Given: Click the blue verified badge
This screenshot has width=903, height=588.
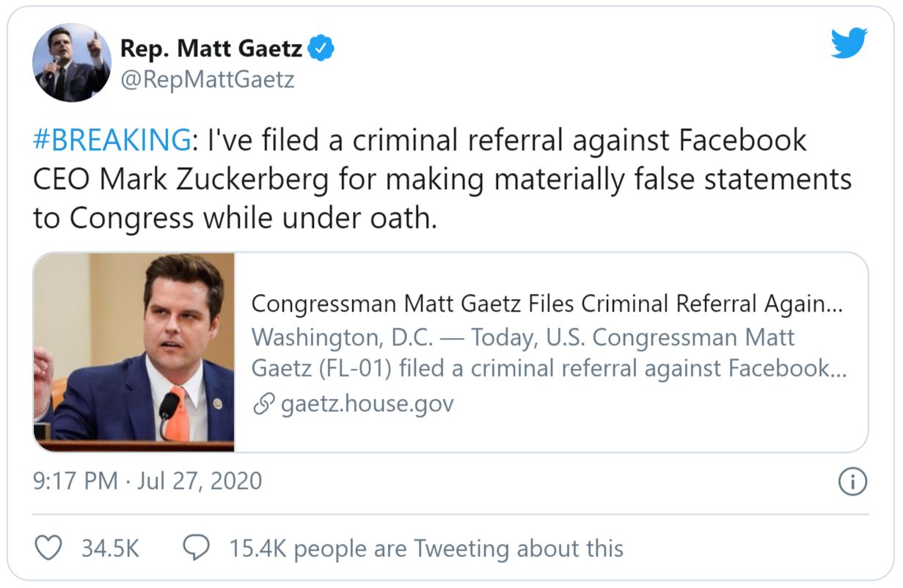Looking at the screenshot, I should pos(321,48).
